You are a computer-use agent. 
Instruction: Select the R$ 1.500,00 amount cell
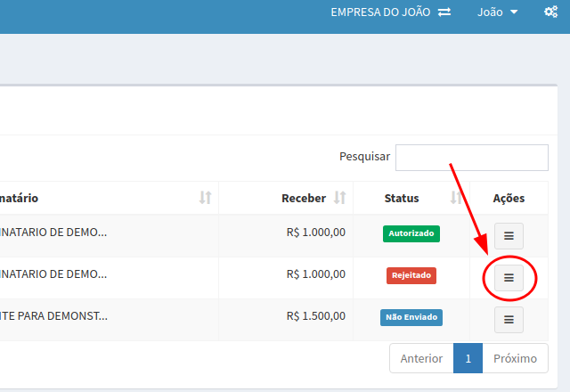[315, 316]
